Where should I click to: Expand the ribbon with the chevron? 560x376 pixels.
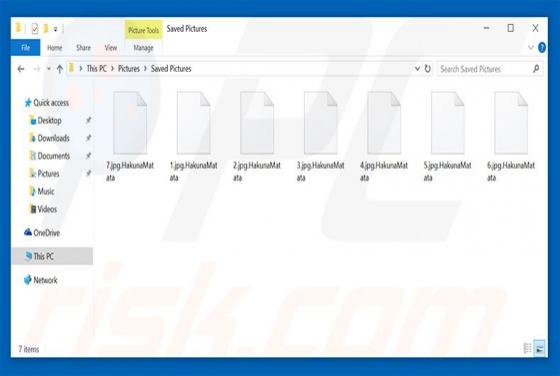531,47
